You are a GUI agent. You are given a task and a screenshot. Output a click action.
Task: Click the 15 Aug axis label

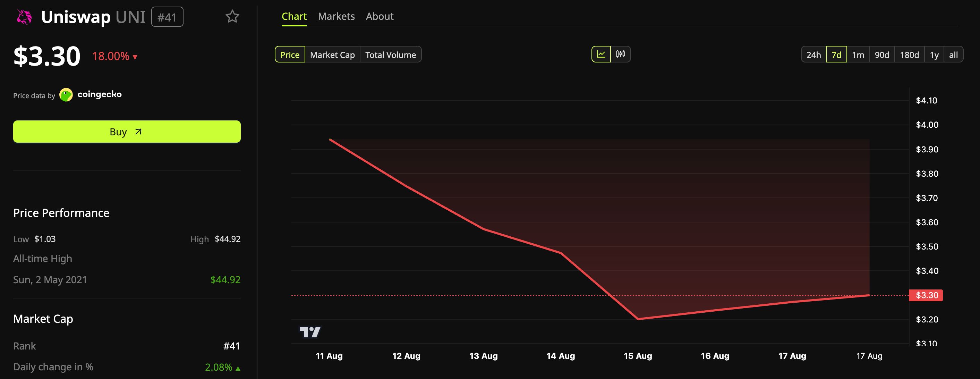[638, 356]
